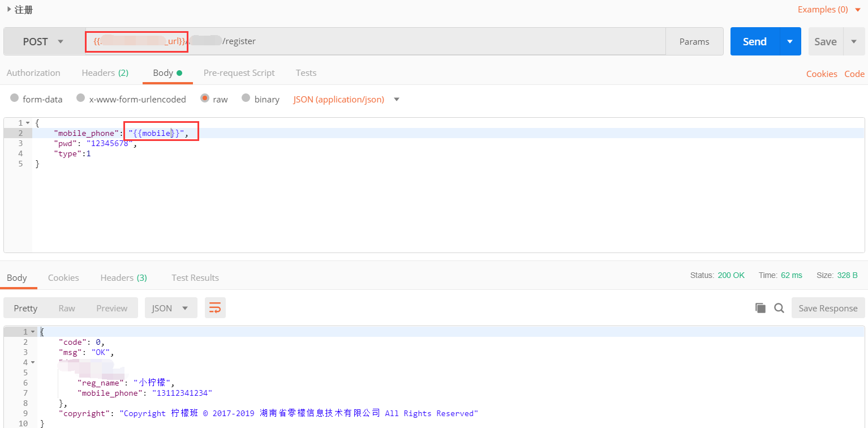Click the Send button
This screenshot has width=868, height=428.
[754, 41]
